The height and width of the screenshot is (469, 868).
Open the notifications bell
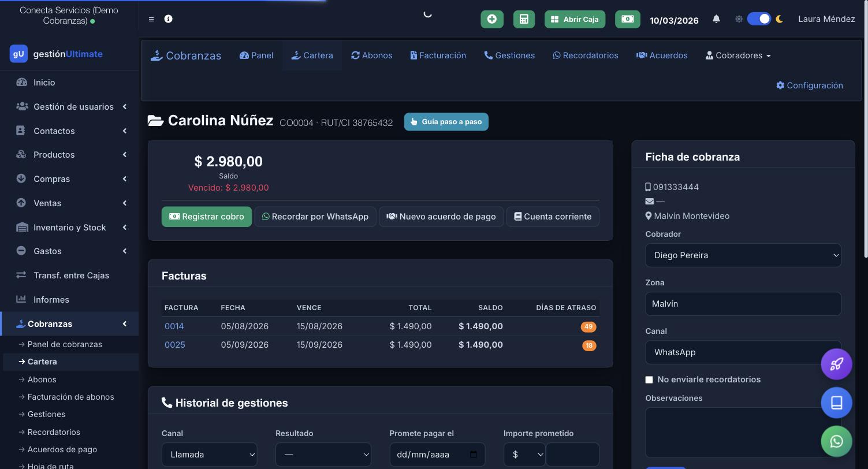pyautogui.click(x=716, y=19)
